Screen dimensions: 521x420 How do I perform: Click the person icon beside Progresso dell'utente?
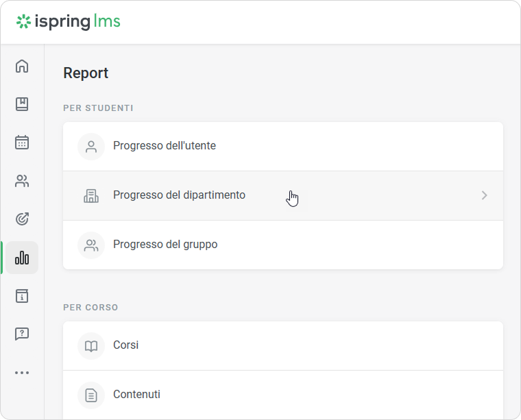pos(91,146)
